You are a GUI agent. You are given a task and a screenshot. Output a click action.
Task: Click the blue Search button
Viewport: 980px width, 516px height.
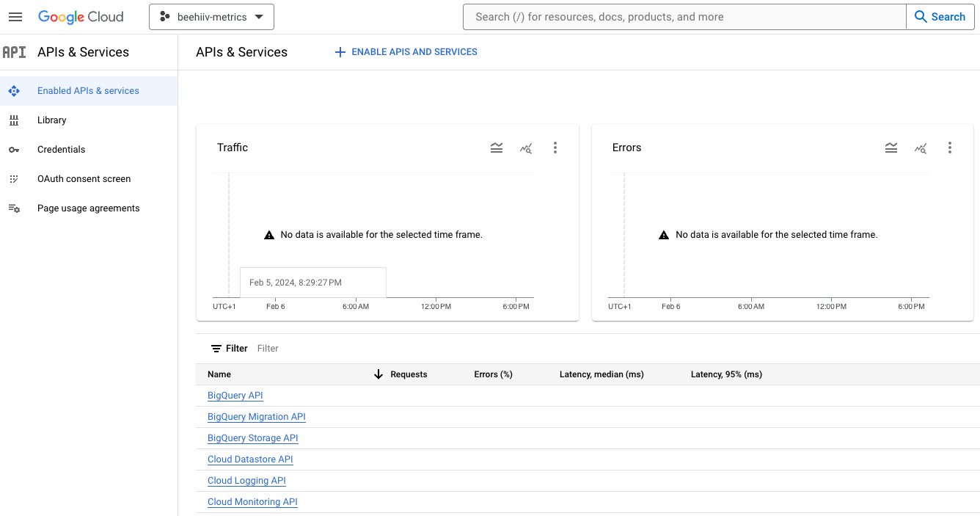click(x=940, y=17)
